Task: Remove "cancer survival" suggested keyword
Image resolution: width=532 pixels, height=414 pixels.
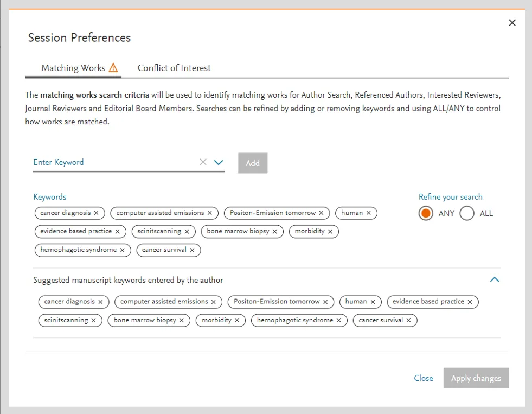Action: click(409, 320)
